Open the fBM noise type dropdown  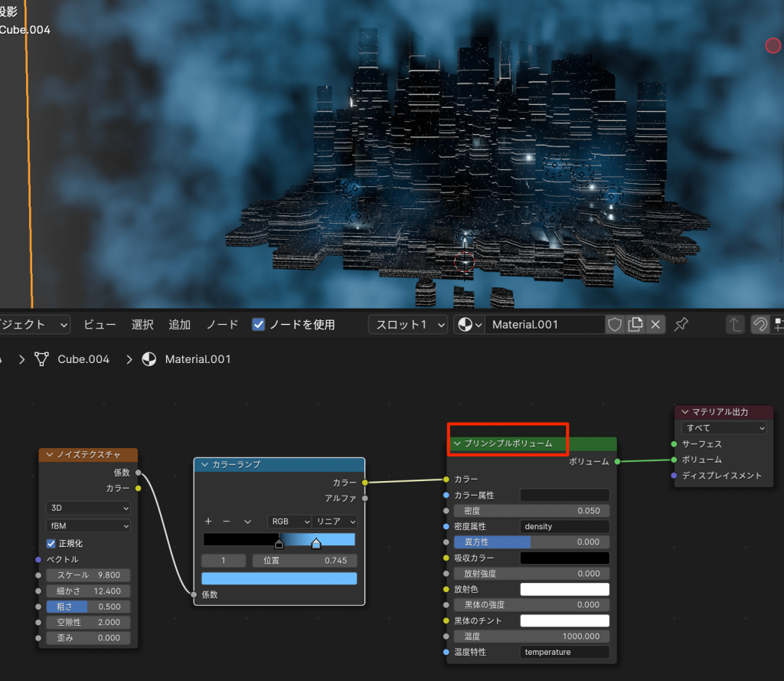[x=89, y=526]
